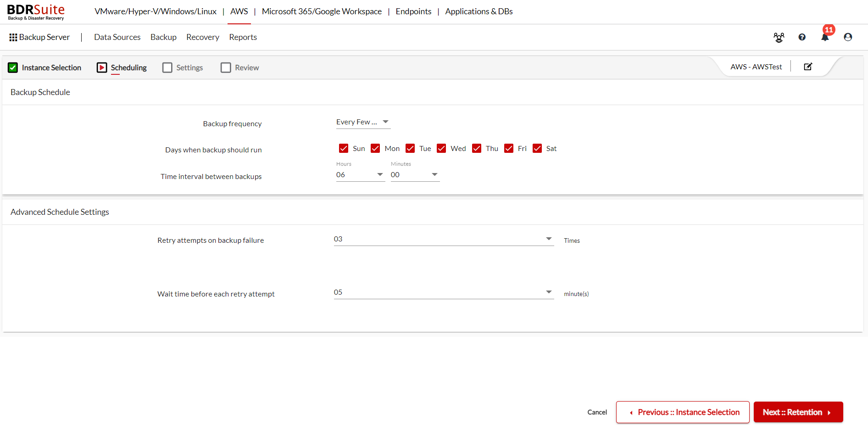
Task: Open the Wait time before retry dropdown
Action: click(x=444, y=292)
